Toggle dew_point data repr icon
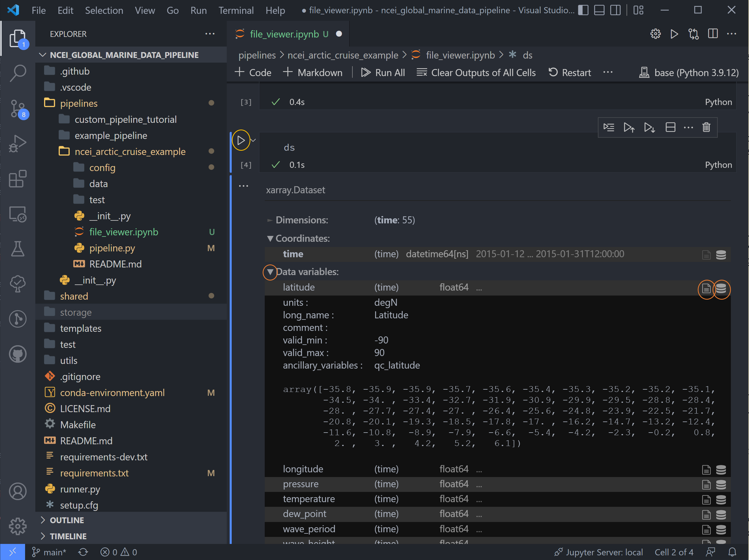This screenshot has width=749, height=560. click(x=721, y=514)
